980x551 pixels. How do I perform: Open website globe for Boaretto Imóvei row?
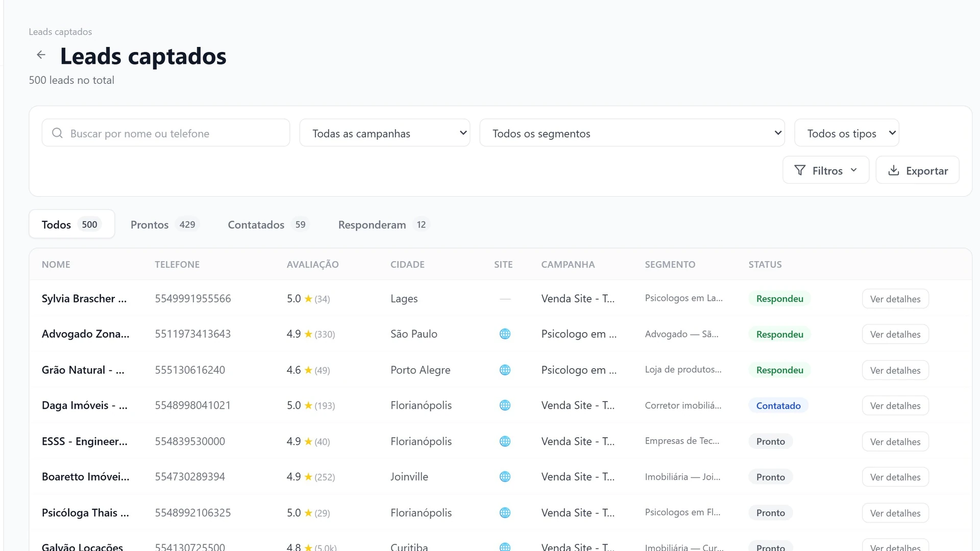[505, 477]
